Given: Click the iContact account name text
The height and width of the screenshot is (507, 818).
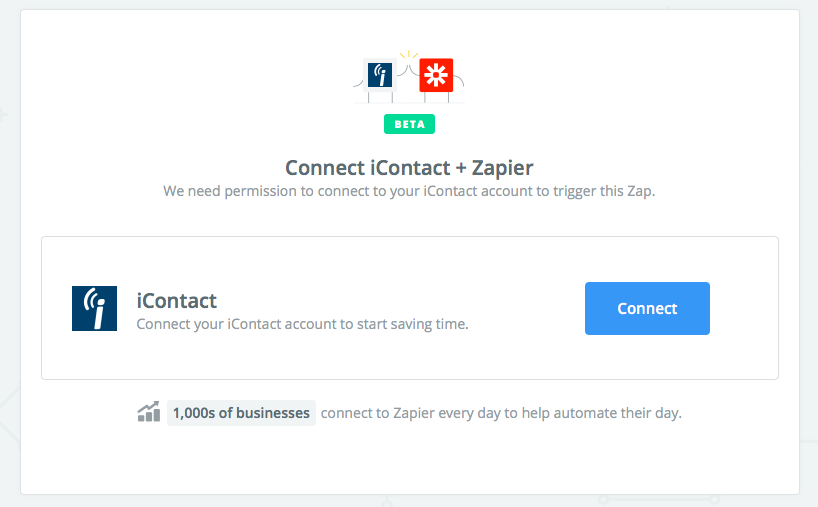Looking at the screenshot, I should (176, 301).
